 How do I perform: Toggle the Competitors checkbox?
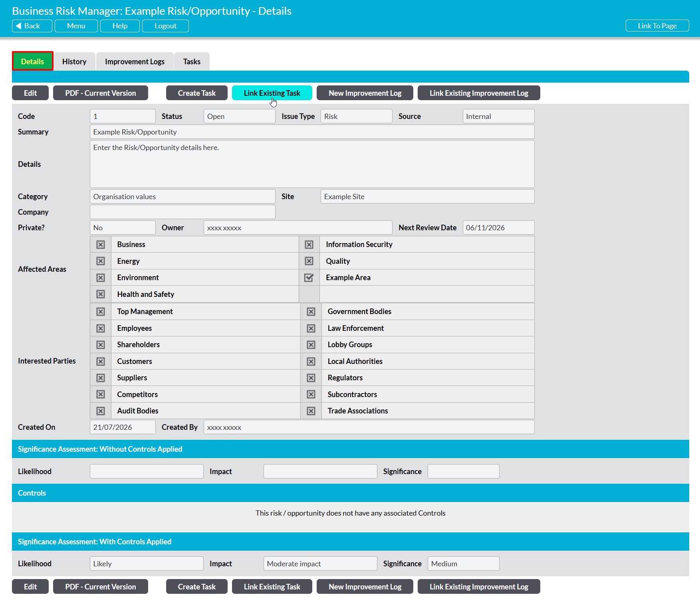101,394
